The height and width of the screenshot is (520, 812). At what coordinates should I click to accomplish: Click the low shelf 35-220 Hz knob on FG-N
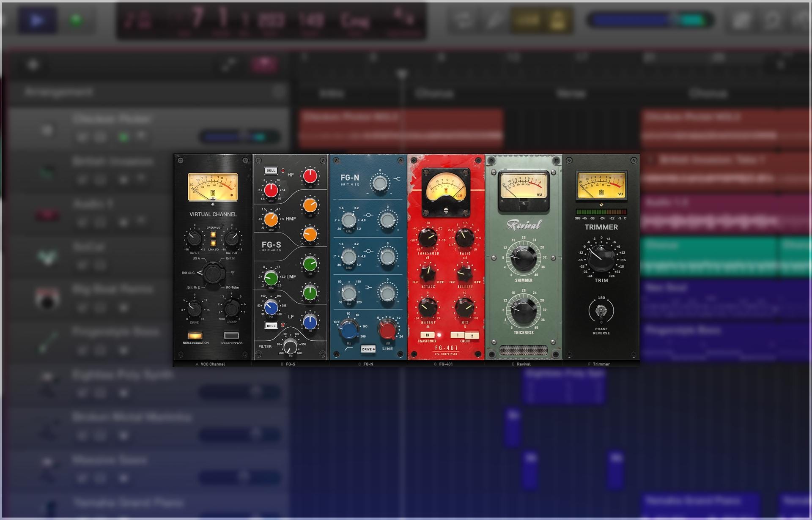[x=349, y=293]
